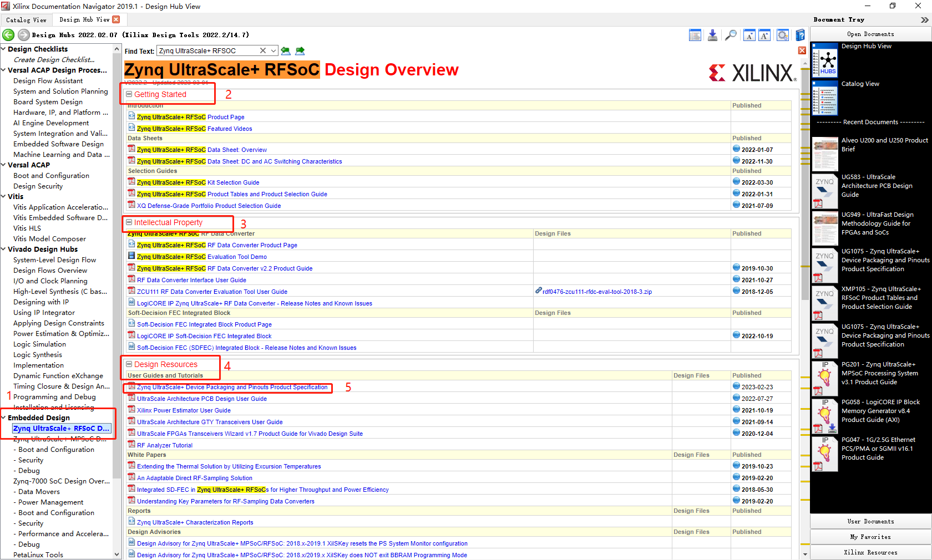This screenshot has height=560, width=932.
Task: Open help via the blue book icon
Action: click(800, 35)
